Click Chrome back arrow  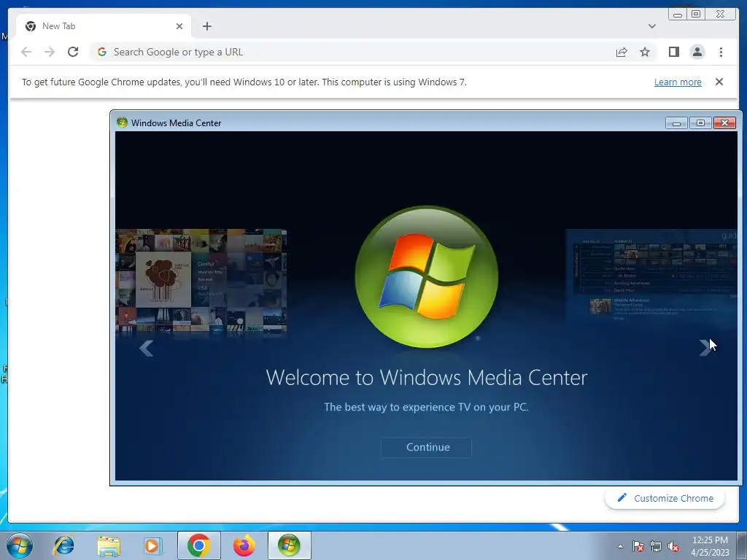click(x=26, y=52)
